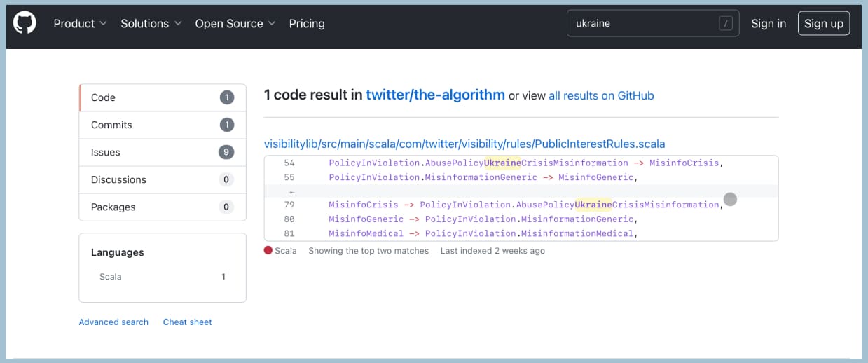Click the red Scala language dot
This screenshot has height=363, width=868.
268,250
